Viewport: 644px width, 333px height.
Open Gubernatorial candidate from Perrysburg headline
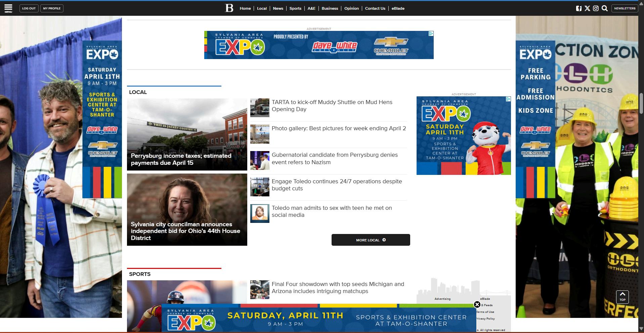[335, 158]
